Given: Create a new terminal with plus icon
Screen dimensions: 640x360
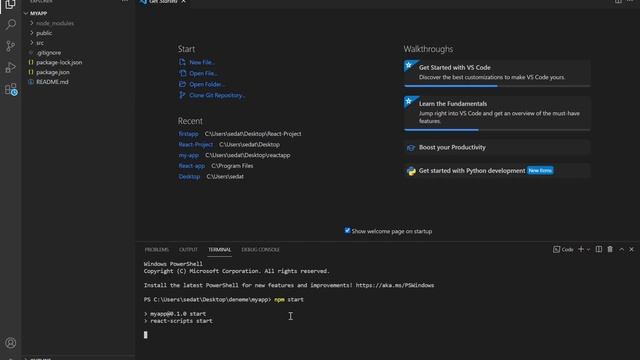Looking at the screenshot, I should [581, 249].
